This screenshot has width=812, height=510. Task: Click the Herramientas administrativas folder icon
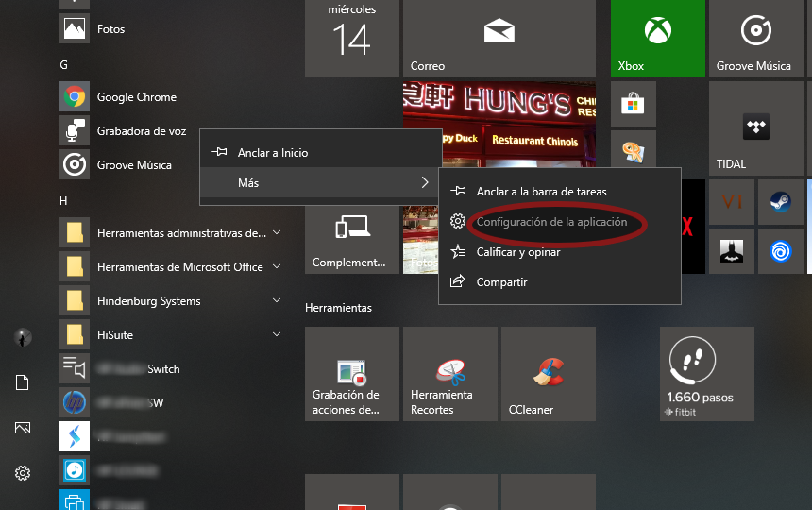tap(75, 232)
